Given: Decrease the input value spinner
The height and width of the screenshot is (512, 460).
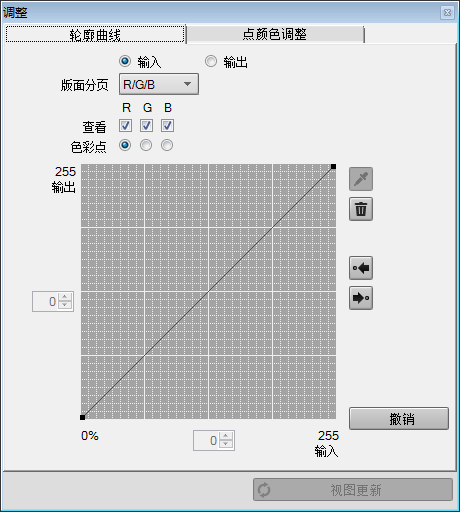Looking at the screenshot, I should pos(226,444).
